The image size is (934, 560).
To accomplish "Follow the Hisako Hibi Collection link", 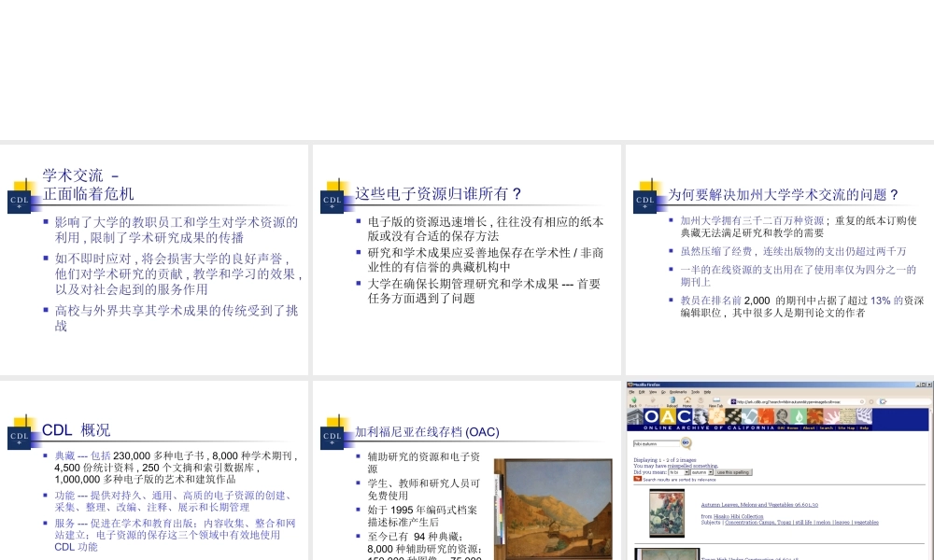I will click(x=738, y=516).
